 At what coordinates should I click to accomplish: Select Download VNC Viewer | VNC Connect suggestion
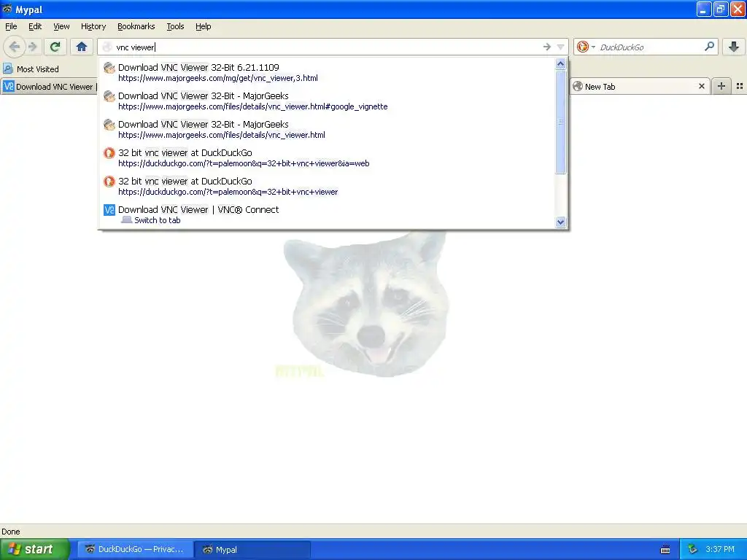click(328, 215)
